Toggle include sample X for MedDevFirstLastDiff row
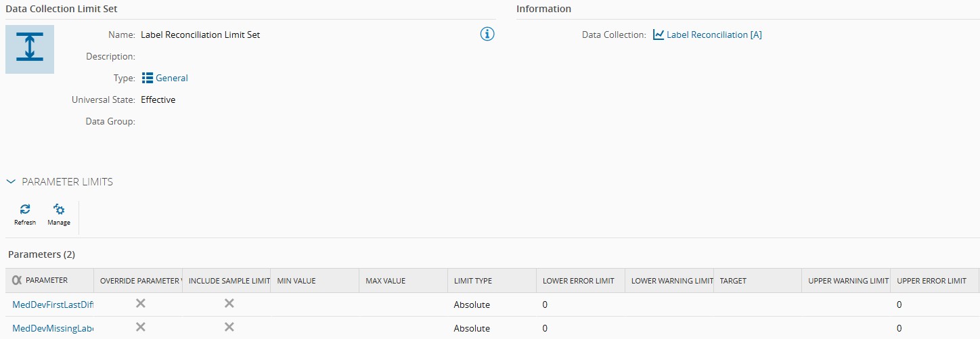Viewport: 980px width, 339px height. click(229, 304)
